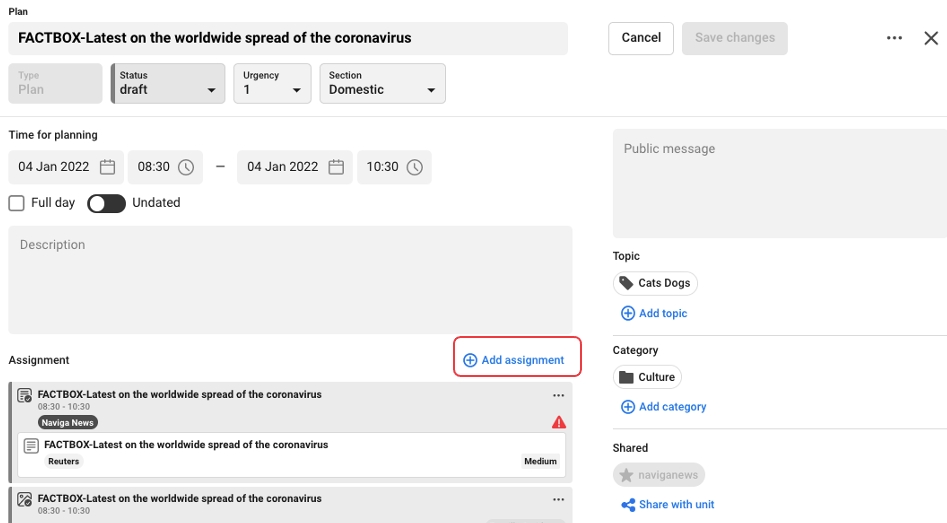The width and height of the screenshot is (947, 523).
Task: Open the end date calendar picker
Action: point(337,167)
